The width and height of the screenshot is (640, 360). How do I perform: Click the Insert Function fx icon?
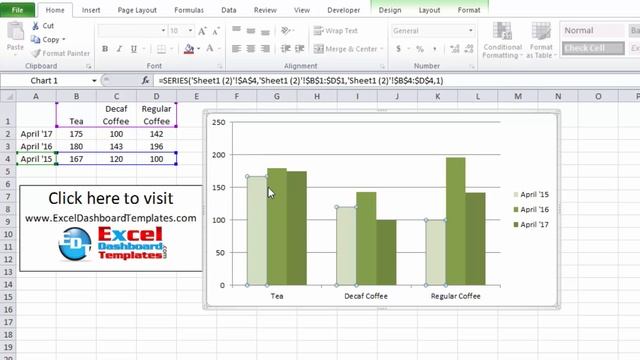[145, 81]
